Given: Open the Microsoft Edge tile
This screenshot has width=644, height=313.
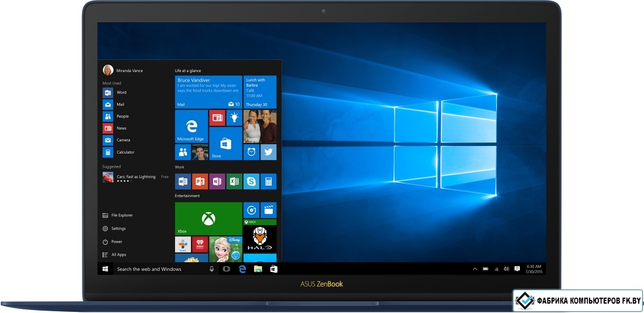Looking at the screenshot, I should (191, 126).
